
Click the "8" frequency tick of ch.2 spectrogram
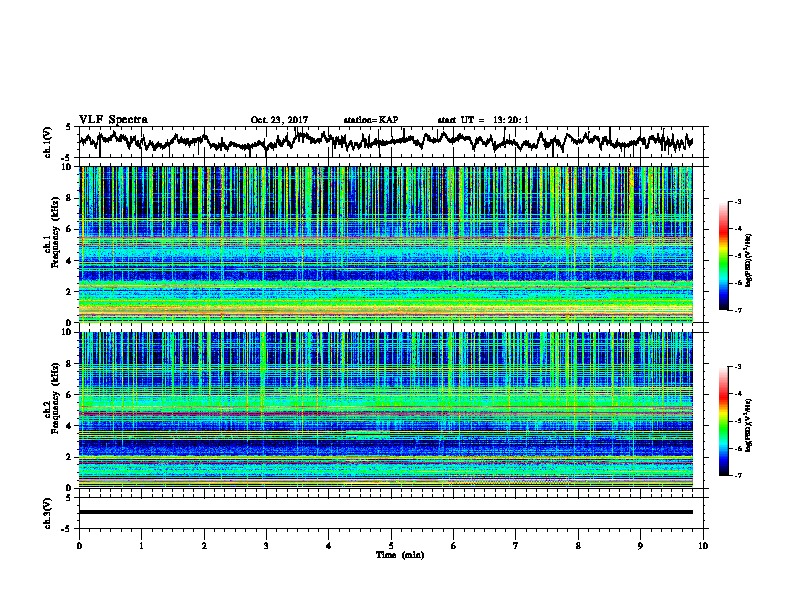pos(71,364)
